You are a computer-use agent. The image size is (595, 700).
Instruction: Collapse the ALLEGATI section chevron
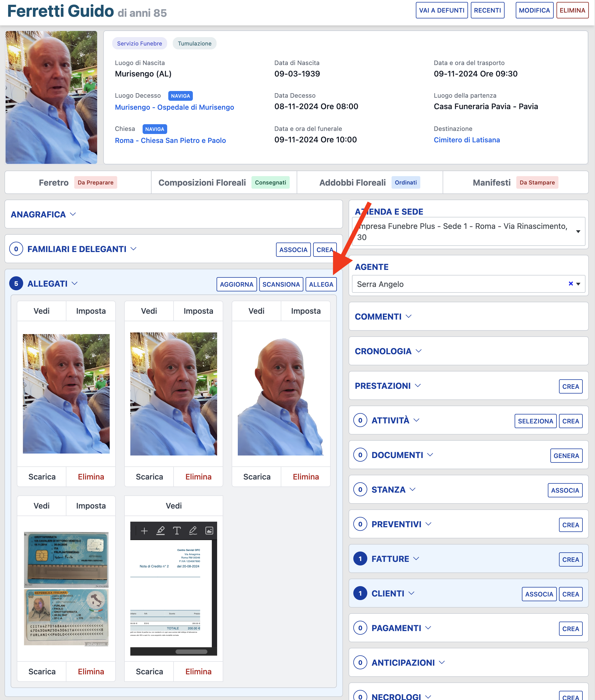click(75, 284)
